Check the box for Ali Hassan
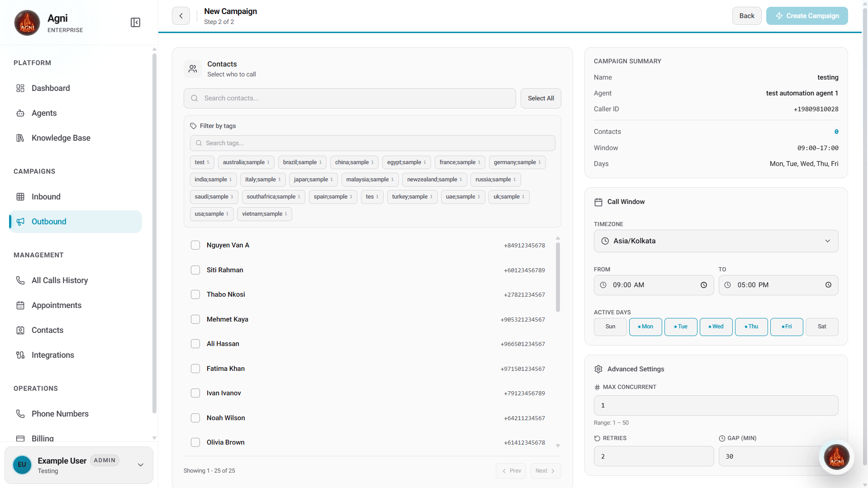 pyautogui.click(x=195, y=344)
